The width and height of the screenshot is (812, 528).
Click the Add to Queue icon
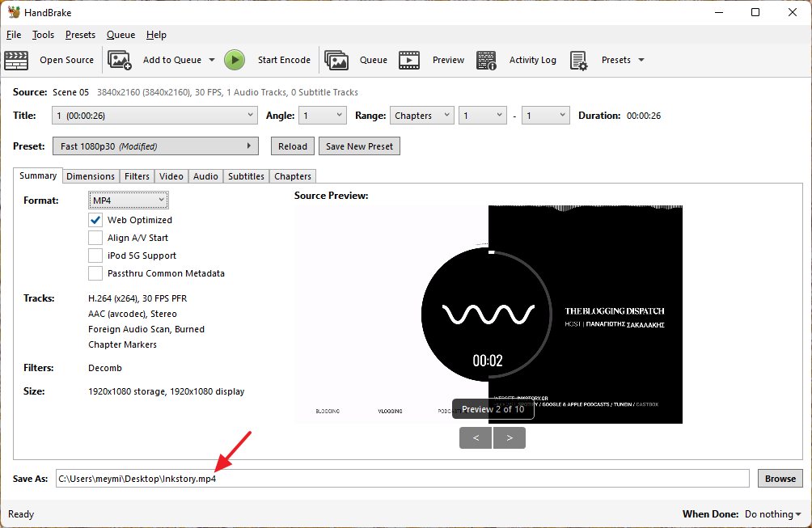click(x=120, y=60)
